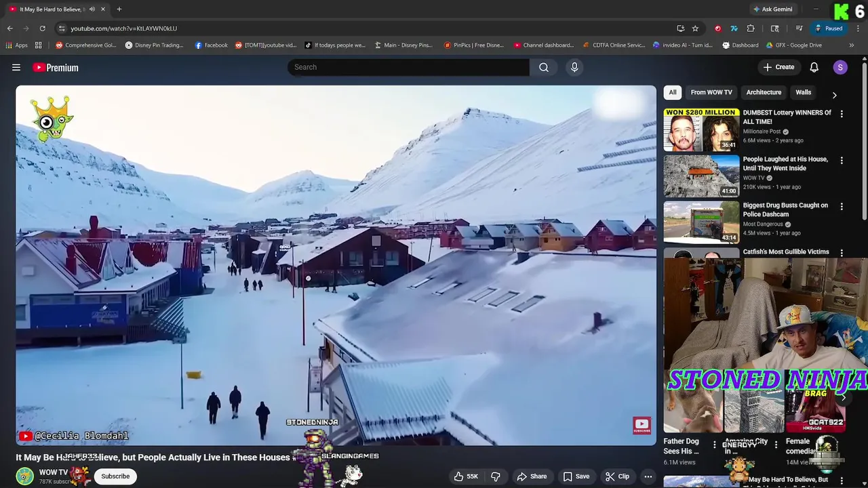Open the account avatar menu
The image size is (868, 488).
840,67
